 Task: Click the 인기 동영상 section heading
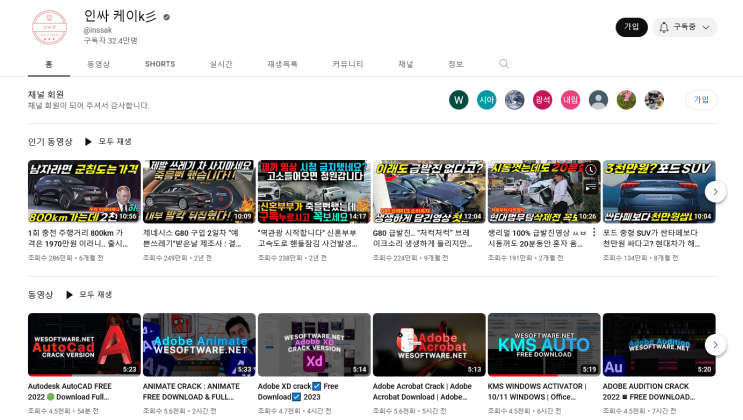click(x=50, y=142)
